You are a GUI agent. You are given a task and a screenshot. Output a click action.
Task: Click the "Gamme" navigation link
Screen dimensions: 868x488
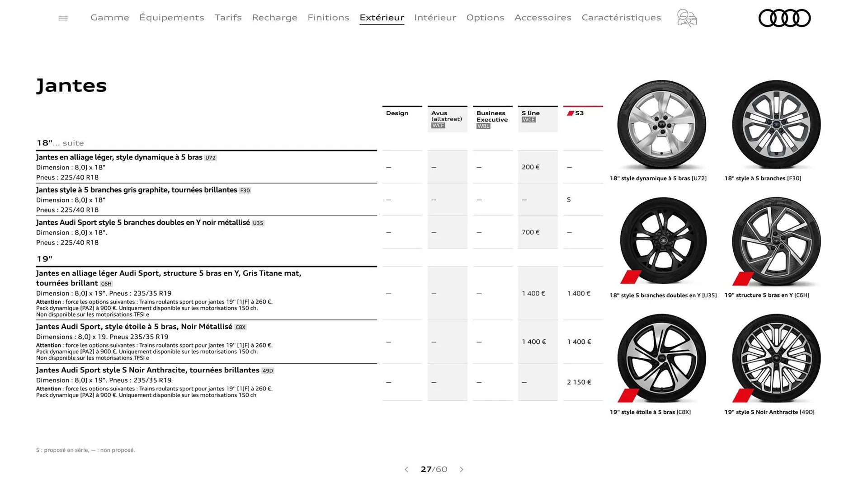click(x=109, y=18)
